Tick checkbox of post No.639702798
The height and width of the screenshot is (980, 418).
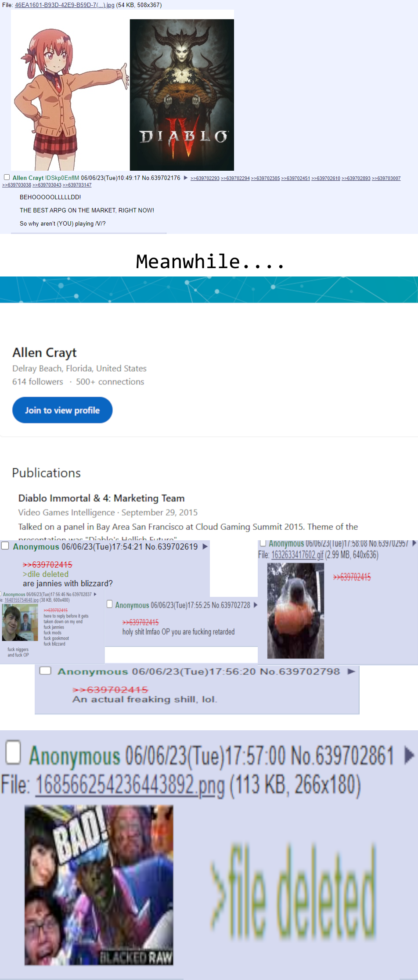pos(46,671)
